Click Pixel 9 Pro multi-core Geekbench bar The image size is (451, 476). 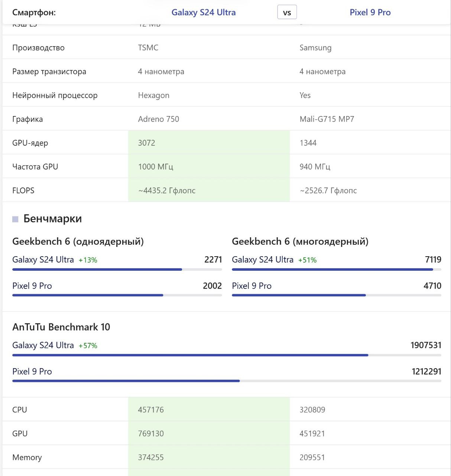pos(336,295)
